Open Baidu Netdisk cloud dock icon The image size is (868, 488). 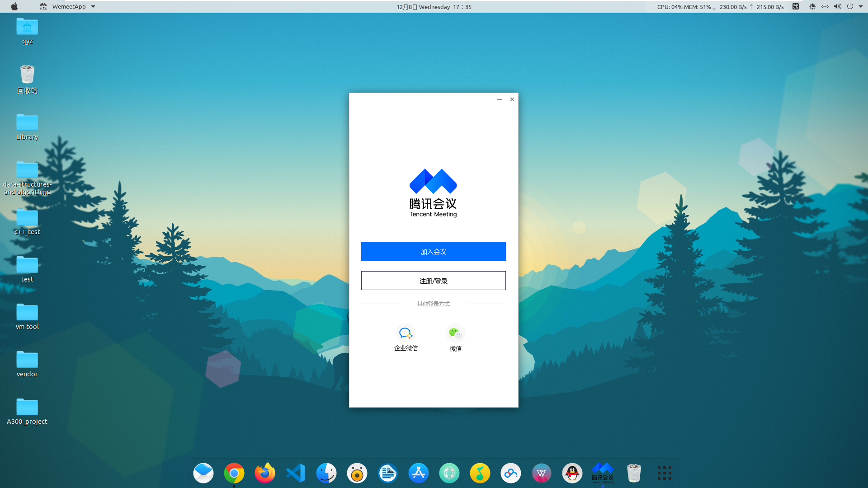pyautogui.click(x=511, y=473)
